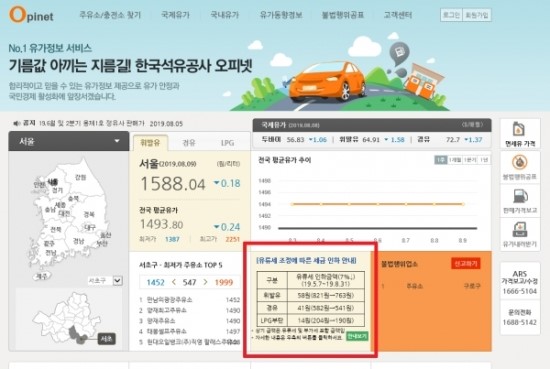Select 부산 on the Korea map
This screenshot has height=369, width=550.
102,243
